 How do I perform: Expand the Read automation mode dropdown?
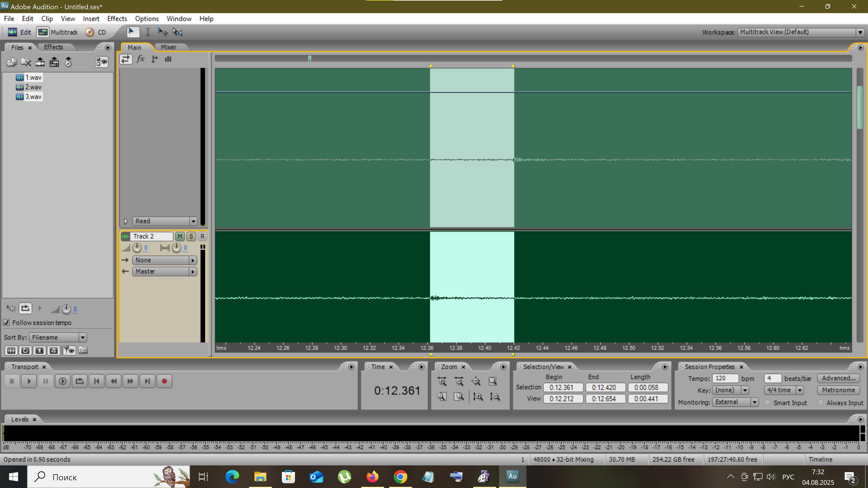point(193,221)
